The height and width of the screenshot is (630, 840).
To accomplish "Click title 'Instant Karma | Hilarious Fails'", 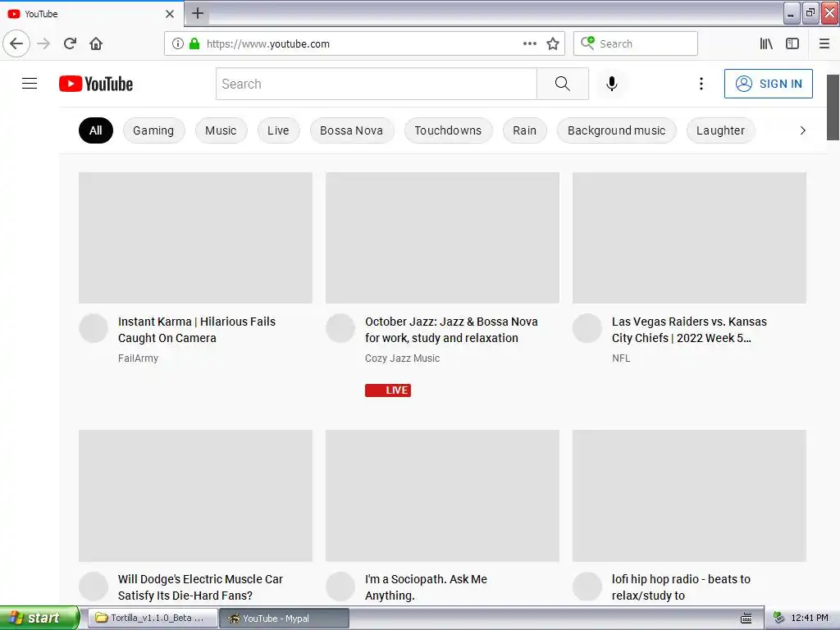I will click(197, 330).
